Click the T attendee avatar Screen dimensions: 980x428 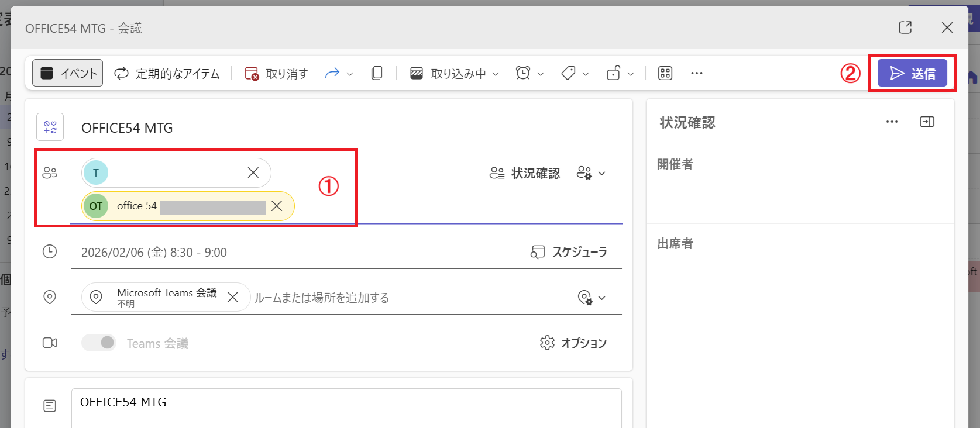pyautogui.click(x=96, y=172)
